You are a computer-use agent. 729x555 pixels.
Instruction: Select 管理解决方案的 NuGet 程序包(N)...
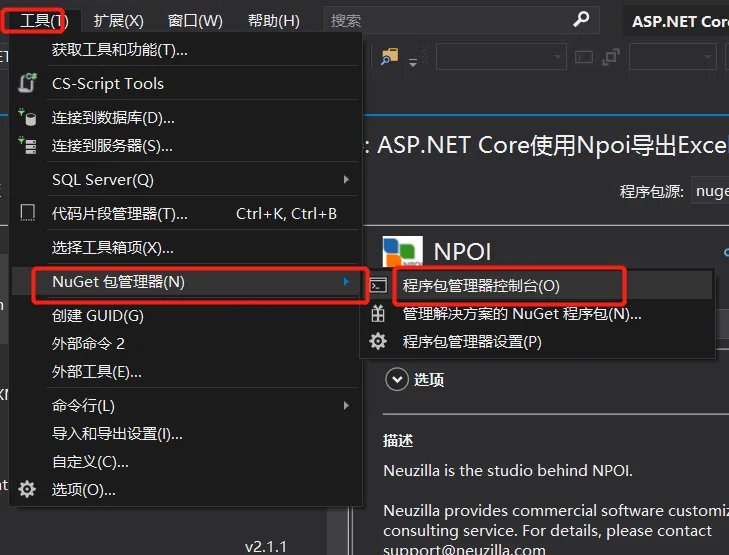[x=538, y=314]
